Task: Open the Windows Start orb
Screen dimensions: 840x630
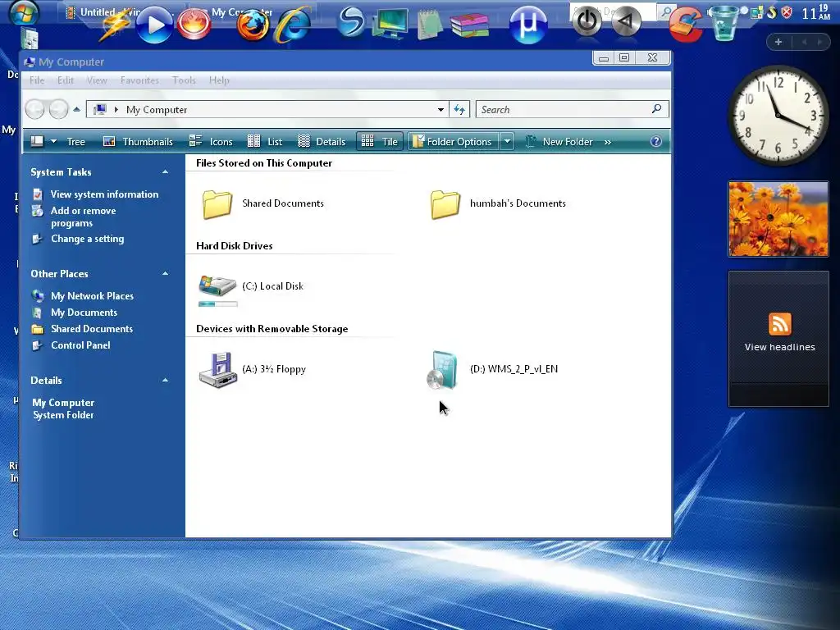Action: coord(23,11)
